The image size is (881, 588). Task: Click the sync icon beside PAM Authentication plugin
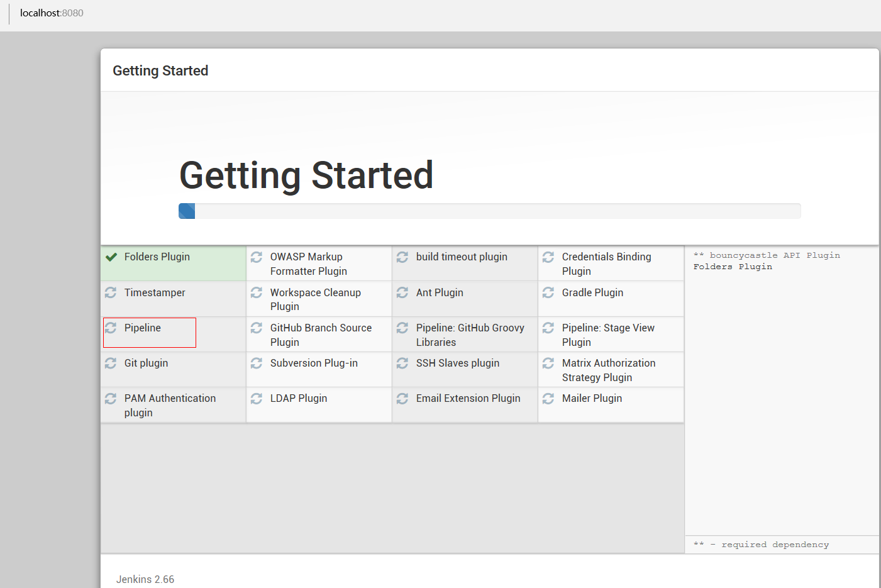tap(111, 398)
